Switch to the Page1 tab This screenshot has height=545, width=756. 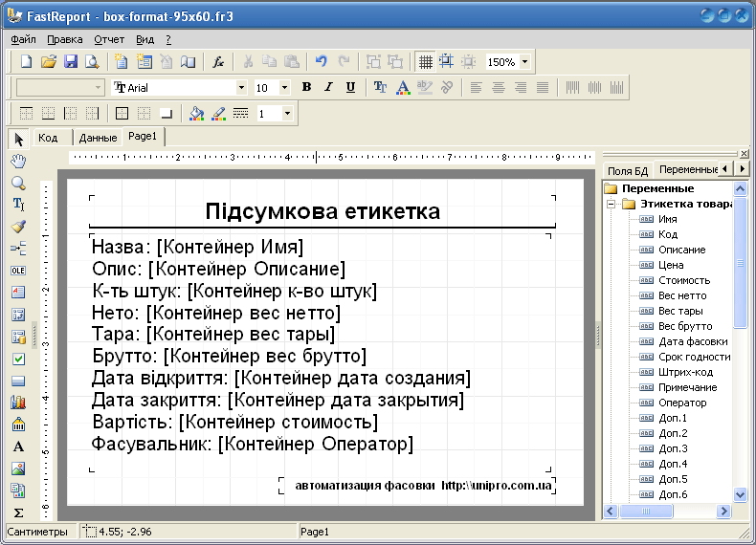[143, 137]
